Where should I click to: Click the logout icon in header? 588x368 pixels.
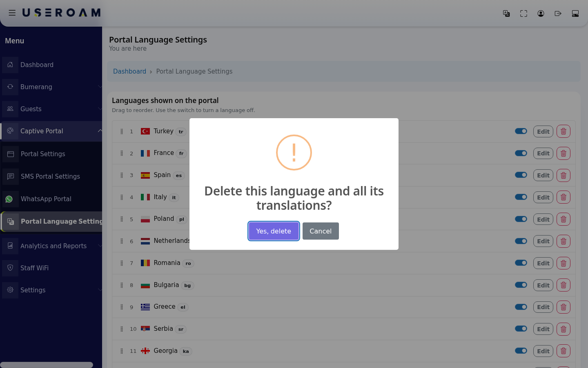coord(558,13)
